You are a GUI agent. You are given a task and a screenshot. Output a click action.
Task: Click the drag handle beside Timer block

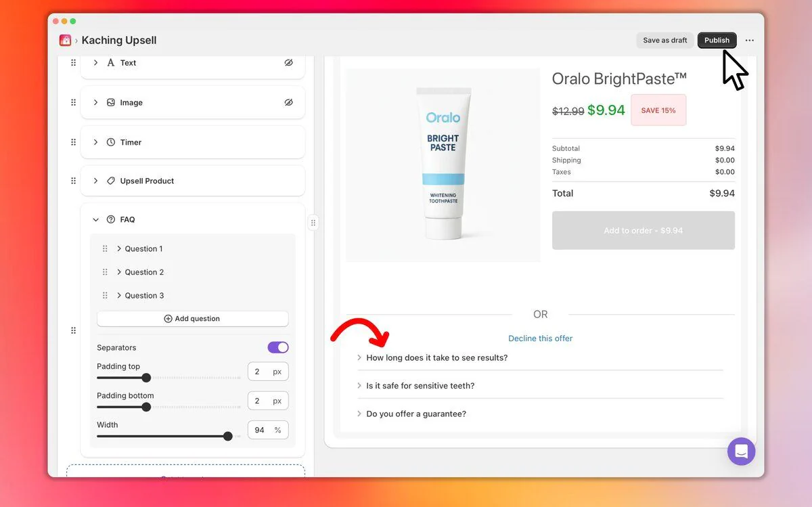point(74,142)
